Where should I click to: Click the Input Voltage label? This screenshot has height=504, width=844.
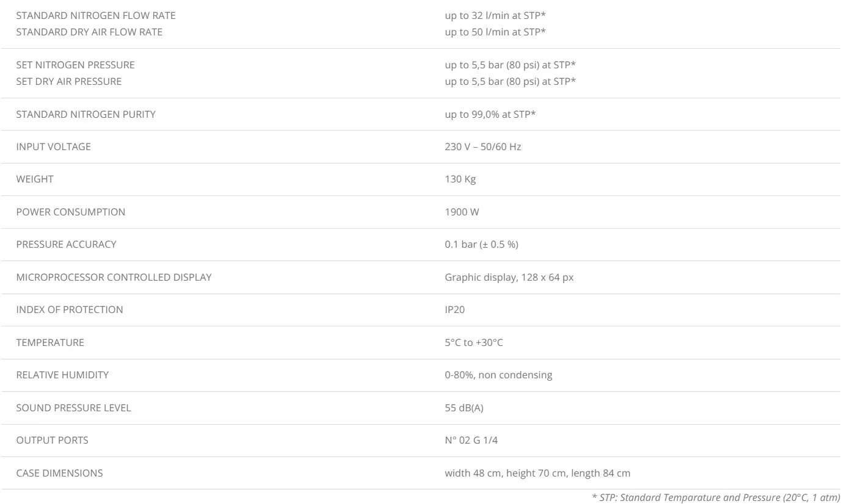click(x=53, y=146)
